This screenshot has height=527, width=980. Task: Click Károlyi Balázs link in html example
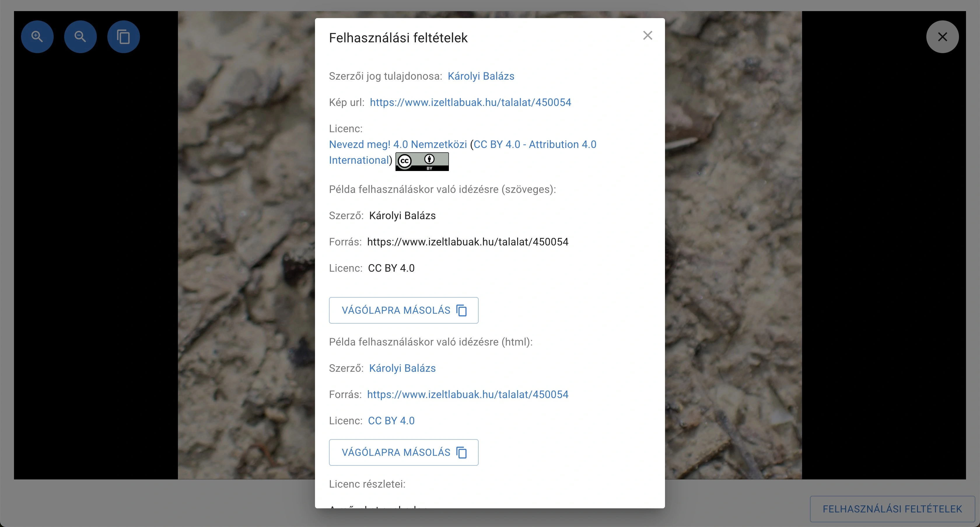[402, 368]
